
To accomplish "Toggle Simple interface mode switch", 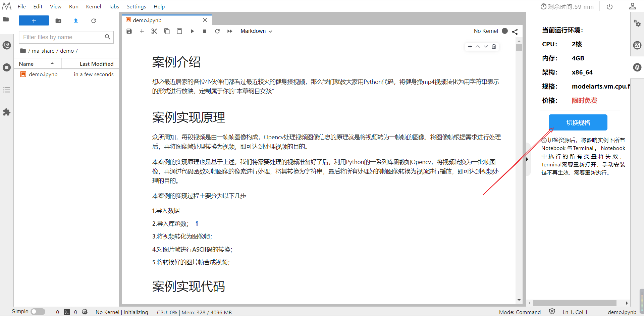I will pyautogui.click(x=38, y=312).
